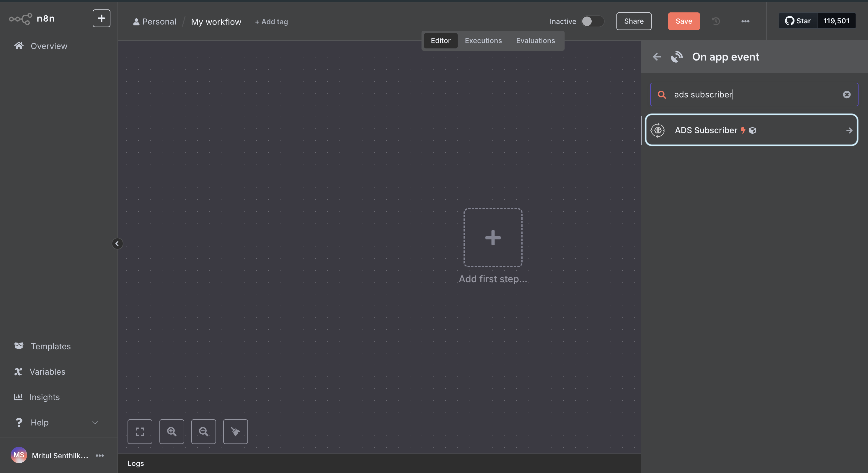Click the Share button
868x473 pixels.
(x=634, y=21)
